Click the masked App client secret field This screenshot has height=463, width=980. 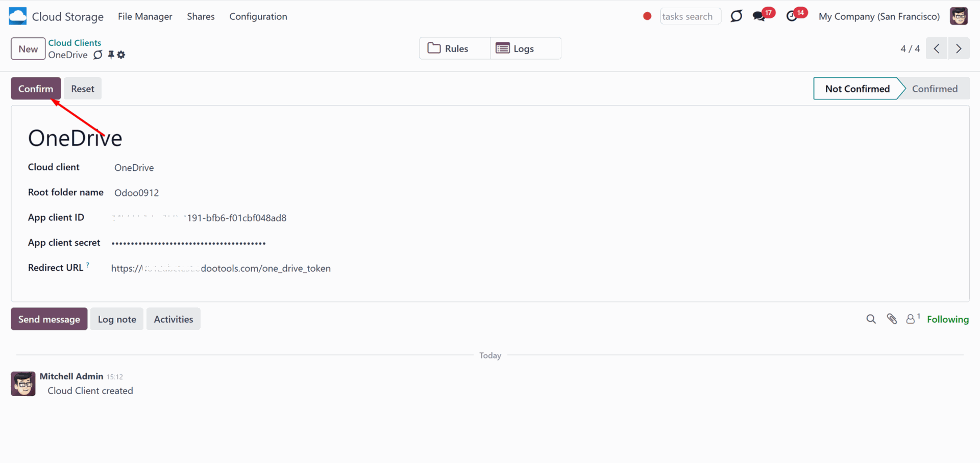pos(189,243)
